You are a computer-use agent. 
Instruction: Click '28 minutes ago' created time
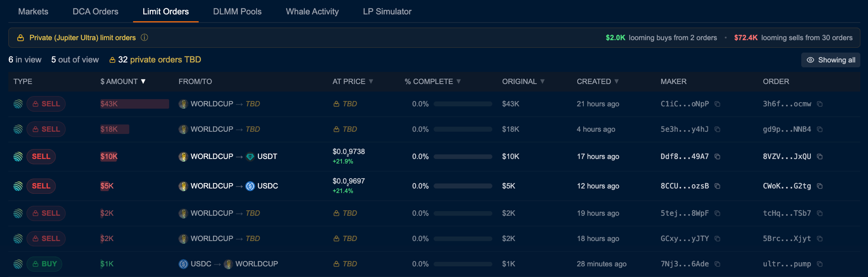(x=602, y=264)
